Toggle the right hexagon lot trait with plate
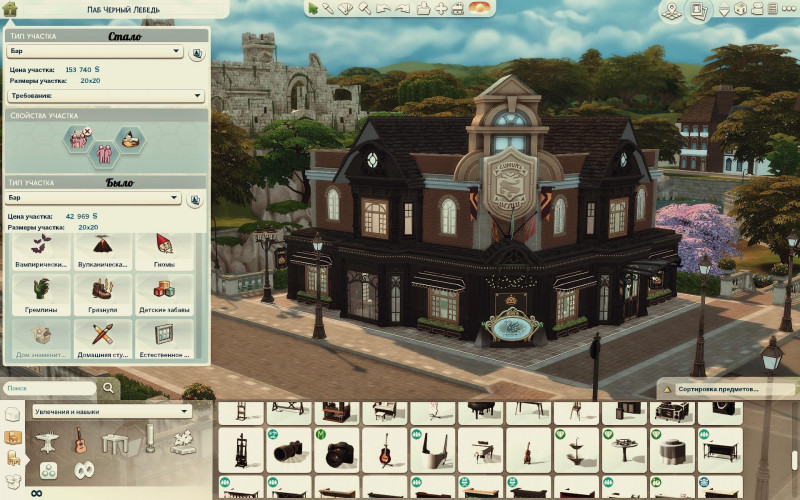 pos(131,140)
